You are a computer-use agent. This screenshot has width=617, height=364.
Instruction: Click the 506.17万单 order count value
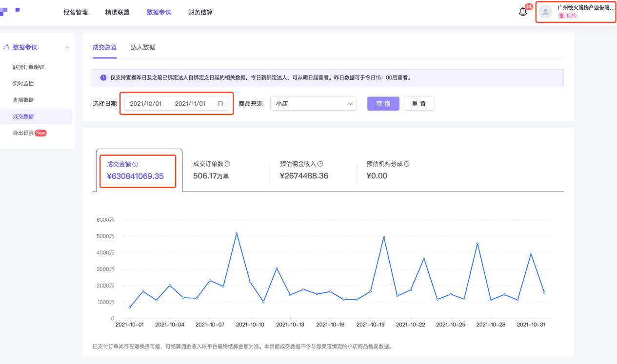point(211,176)
